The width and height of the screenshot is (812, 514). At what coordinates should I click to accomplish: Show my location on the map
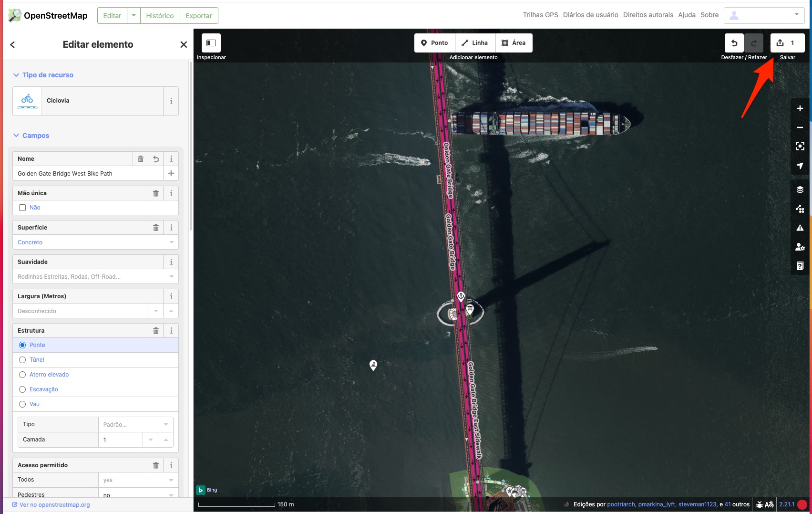tap(800, 166)
